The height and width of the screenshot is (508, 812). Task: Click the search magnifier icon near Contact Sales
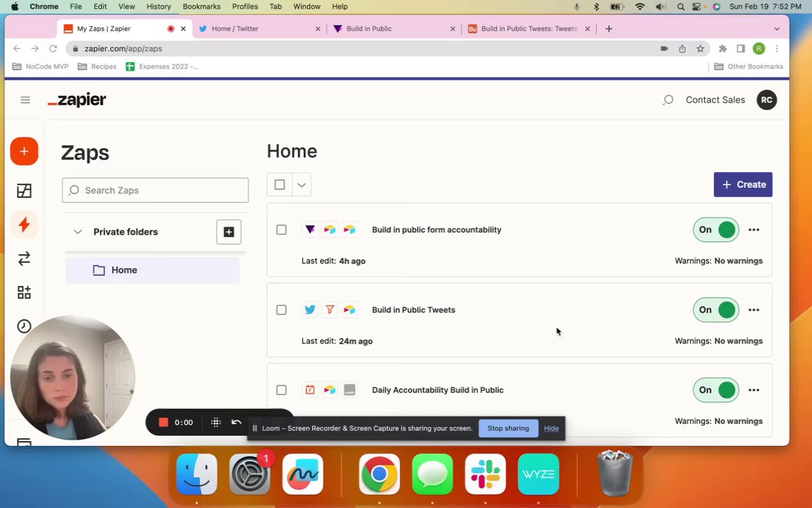click(668, 100)
